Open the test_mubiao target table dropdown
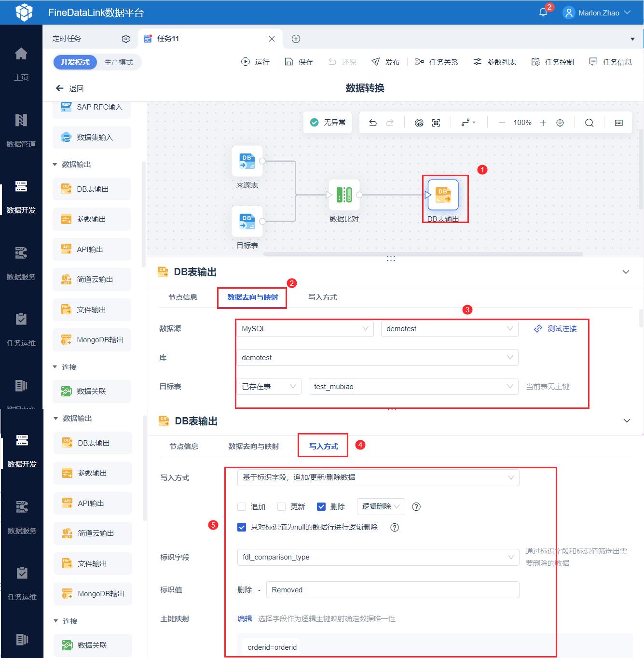This screenshot has width=644, height=658. (x=413, y=387)
